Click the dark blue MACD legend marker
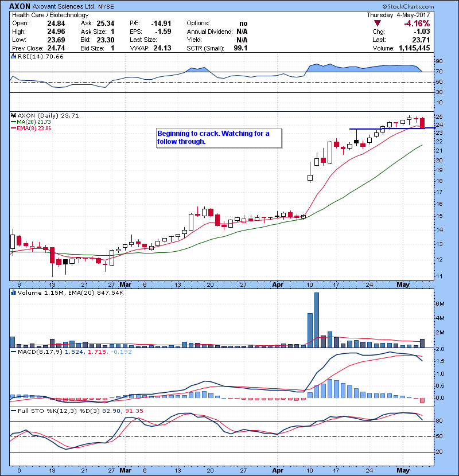Viewport: 459px width, 476px height. pos(13,352)
